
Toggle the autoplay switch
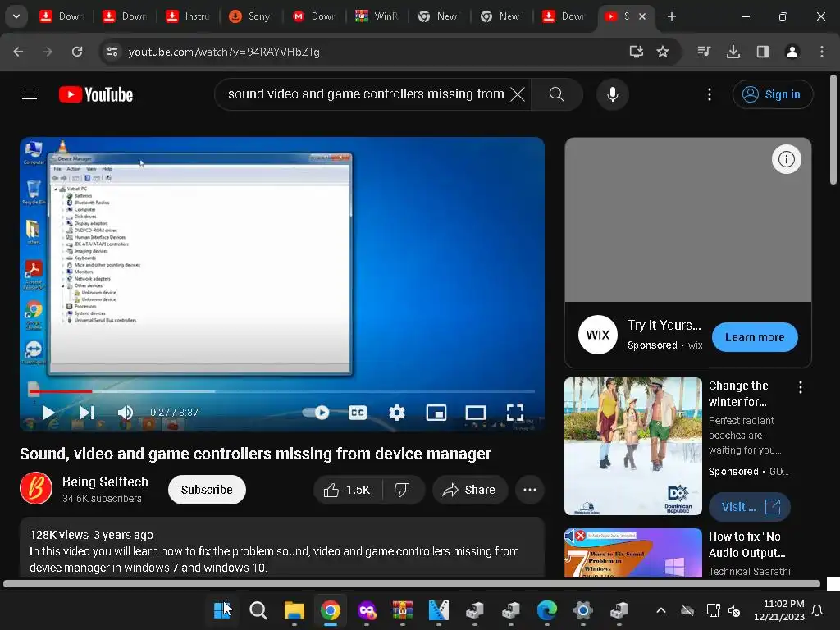(x=316, y=412)
